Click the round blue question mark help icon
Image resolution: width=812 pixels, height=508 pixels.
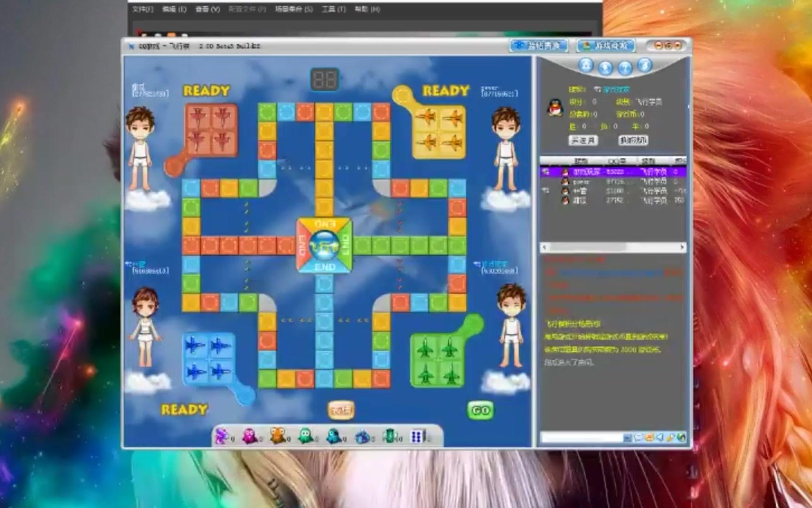[x=625, y=68]
